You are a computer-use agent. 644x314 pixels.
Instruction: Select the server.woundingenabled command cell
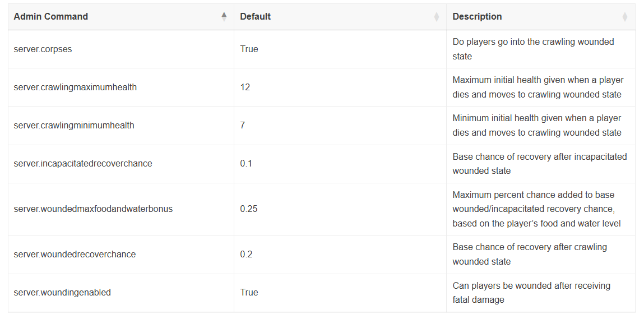(121, 292)
